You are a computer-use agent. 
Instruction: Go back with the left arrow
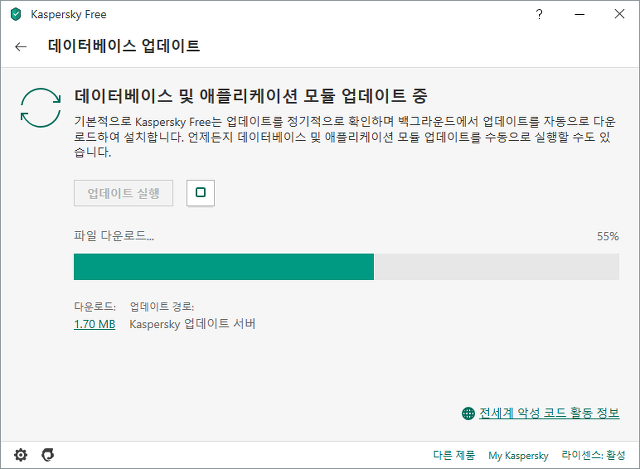[x=21, y=47]
